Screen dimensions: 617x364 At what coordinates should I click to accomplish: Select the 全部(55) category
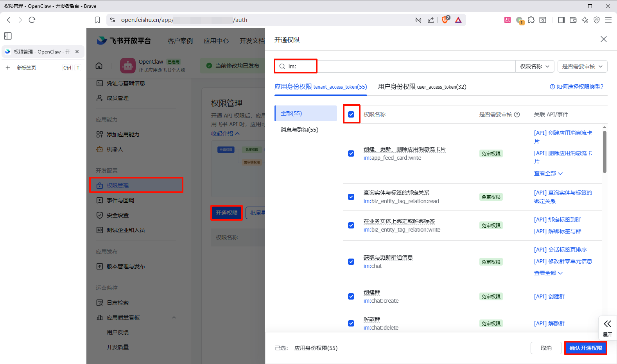click(306, 113)
